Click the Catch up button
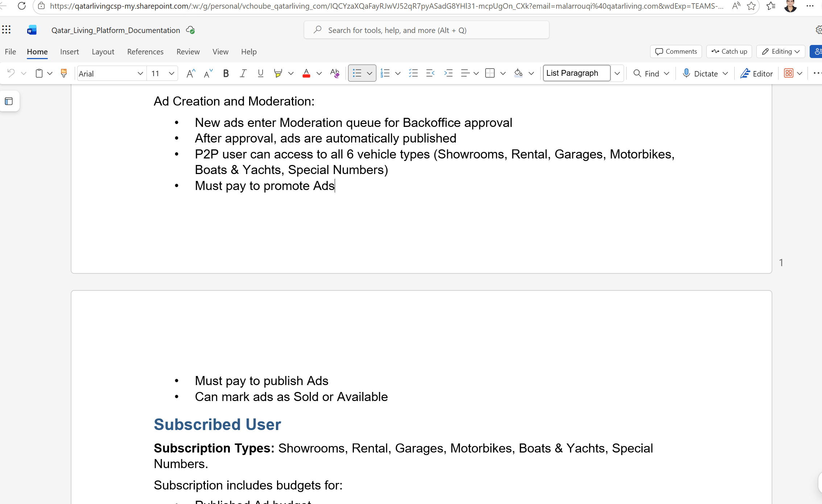Viewport: 822px width, 504px height. [729, 51]
